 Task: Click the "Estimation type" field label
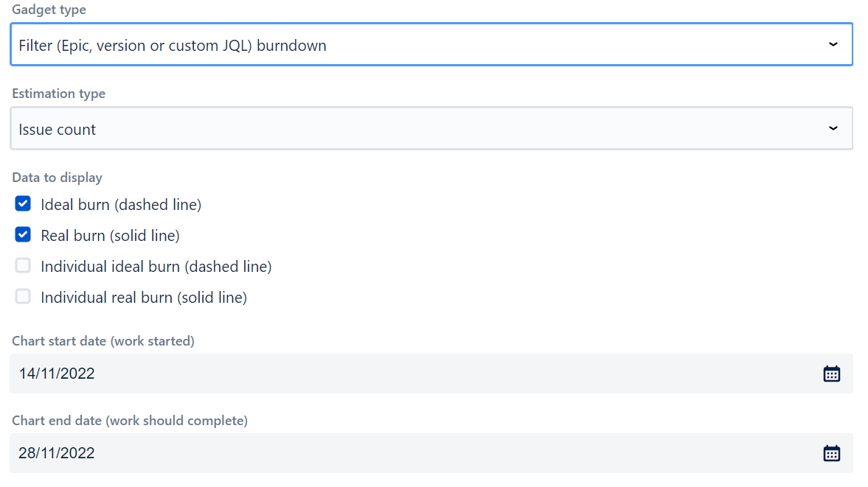[x=58, y=94]
